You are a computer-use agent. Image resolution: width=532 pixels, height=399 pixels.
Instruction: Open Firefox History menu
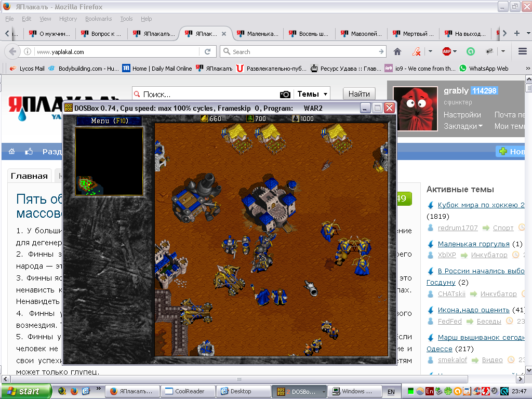pos(68,19)
